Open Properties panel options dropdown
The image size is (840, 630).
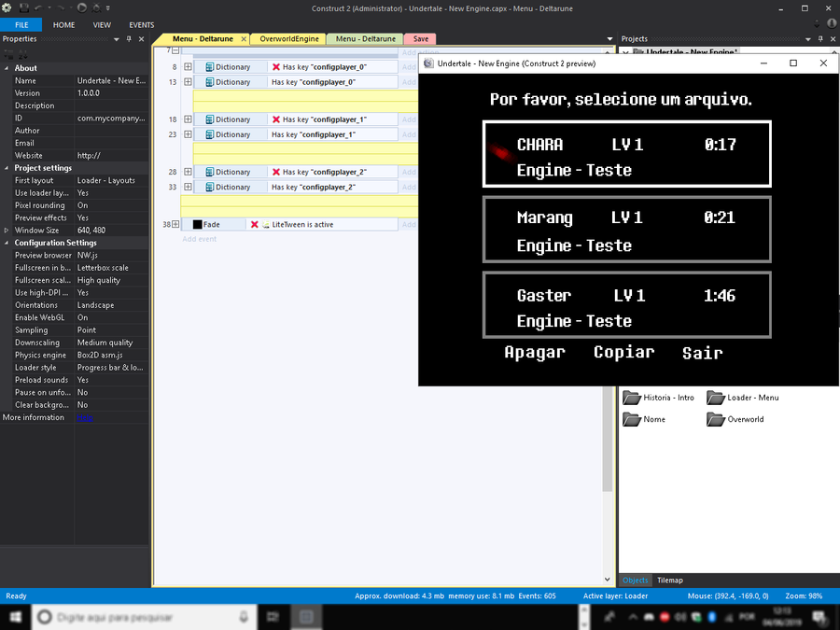[117, 39]
